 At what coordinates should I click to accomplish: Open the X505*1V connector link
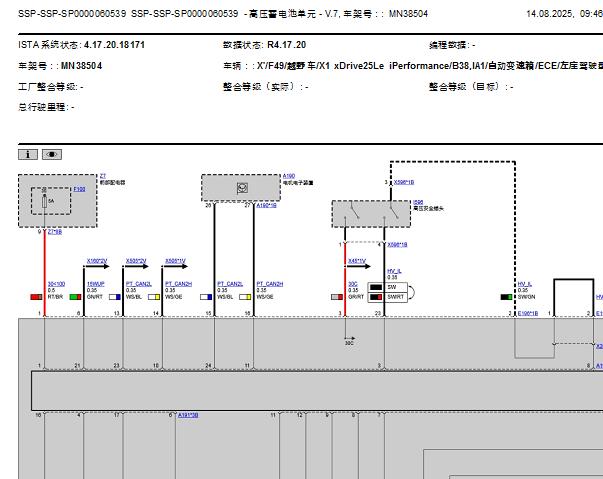(x=175, y=261)
